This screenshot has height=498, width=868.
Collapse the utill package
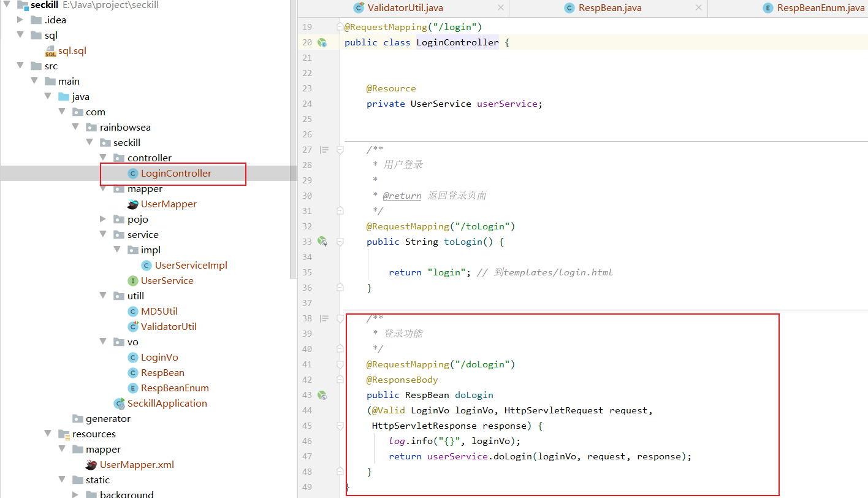pyautogui.click(x=102, y=296)
